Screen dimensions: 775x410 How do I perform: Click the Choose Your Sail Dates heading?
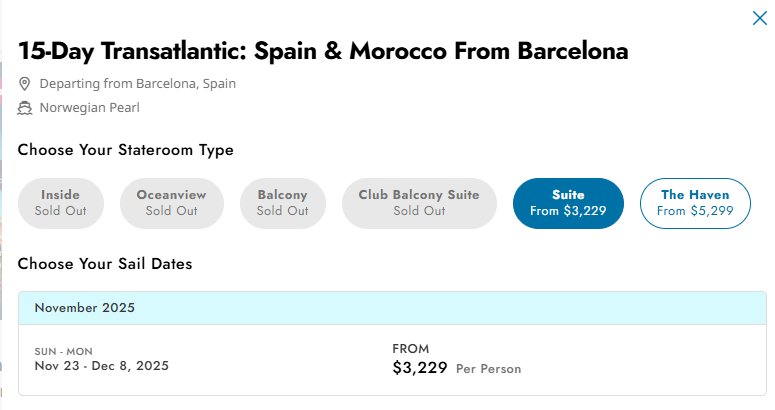(x=105, y=264)
